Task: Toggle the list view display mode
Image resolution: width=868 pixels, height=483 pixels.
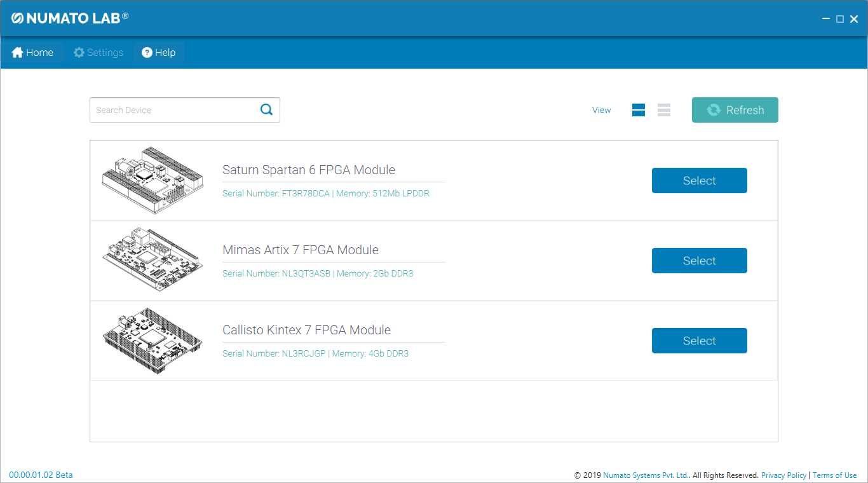Action: (x=663, y=109)
